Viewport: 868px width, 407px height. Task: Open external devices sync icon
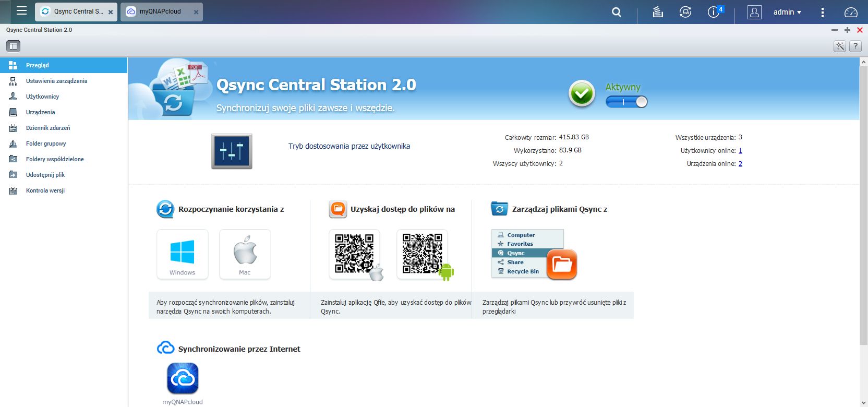pyautogui.click(x=685, y=12)
